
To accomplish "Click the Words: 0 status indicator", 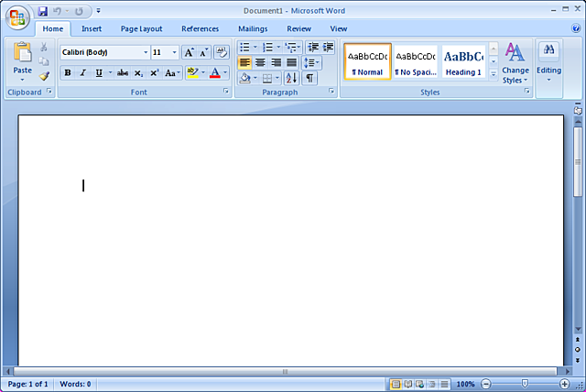I will pos(75,384).
